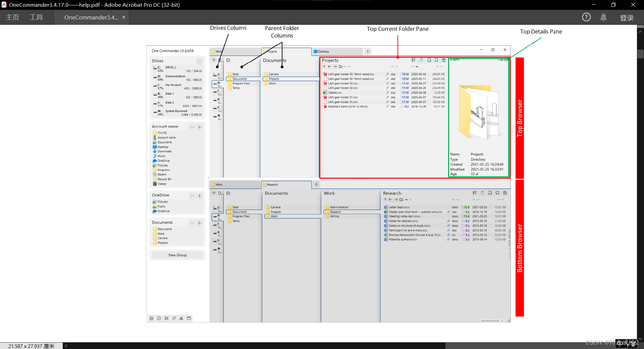Screen dimensions: 644x349
Task: Click the horizontal scroll-left arrow at the bottom
Action: tap(66, 346)
